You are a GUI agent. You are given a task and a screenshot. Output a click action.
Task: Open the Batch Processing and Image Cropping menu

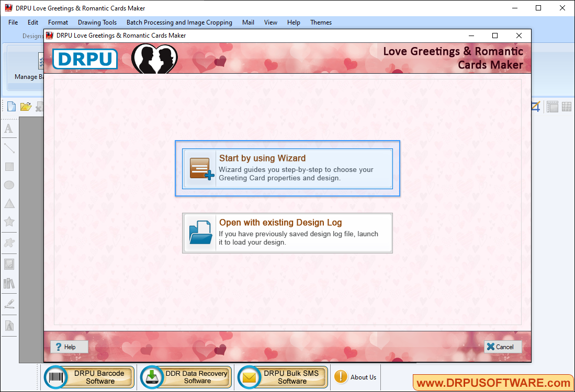[x=179, y=22]
